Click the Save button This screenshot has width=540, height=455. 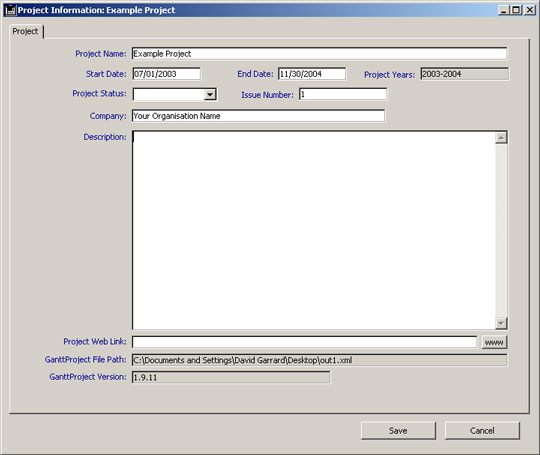398,431
